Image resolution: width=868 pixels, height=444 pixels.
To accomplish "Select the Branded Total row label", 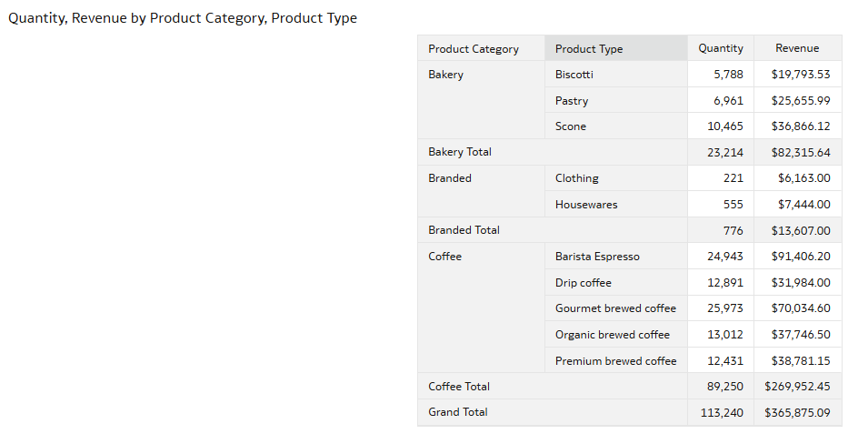I will tap(464, 230).
